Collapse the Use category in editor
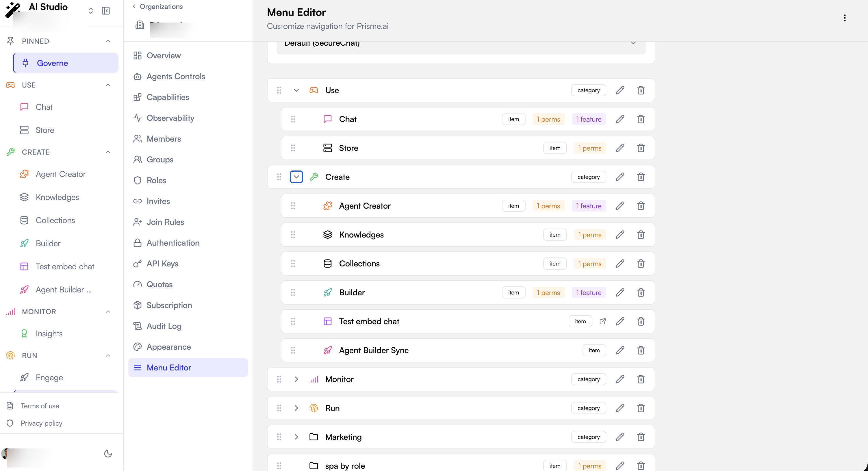The height and width of the screenshot is (471, 868). tap(296, 90)
